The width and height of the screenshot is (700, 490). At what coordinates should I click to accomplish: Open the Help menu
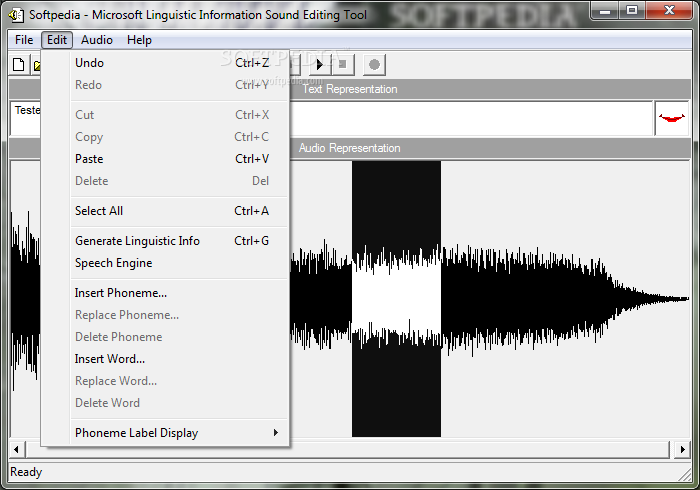coord(139,40)
